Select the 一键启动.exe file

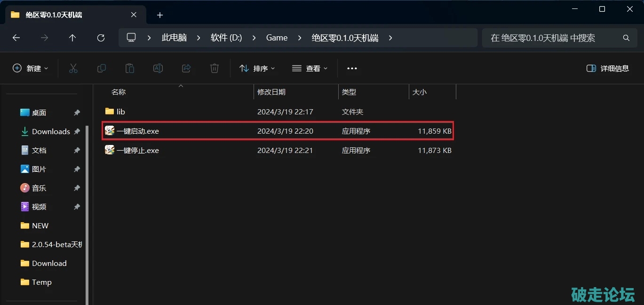pyautogui.click(x=138, y=131)
